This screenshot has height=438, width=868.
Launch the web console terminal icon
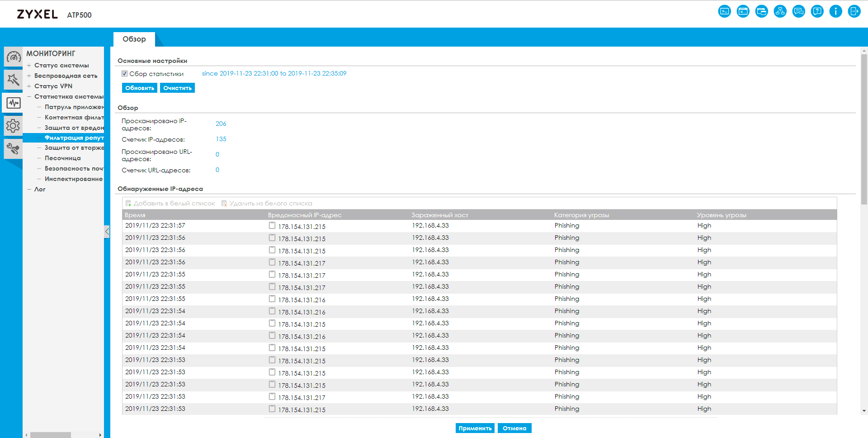coord(724,11)
